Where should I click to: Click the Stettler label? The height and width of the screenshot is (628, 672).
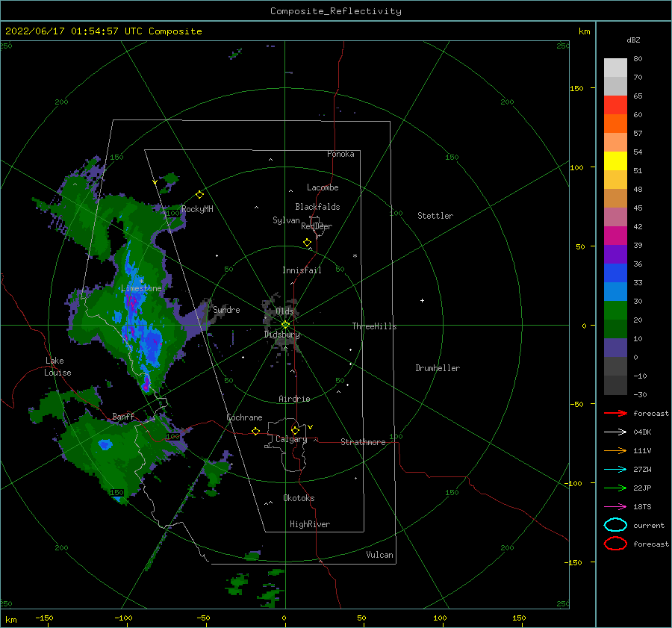(435, 216)
